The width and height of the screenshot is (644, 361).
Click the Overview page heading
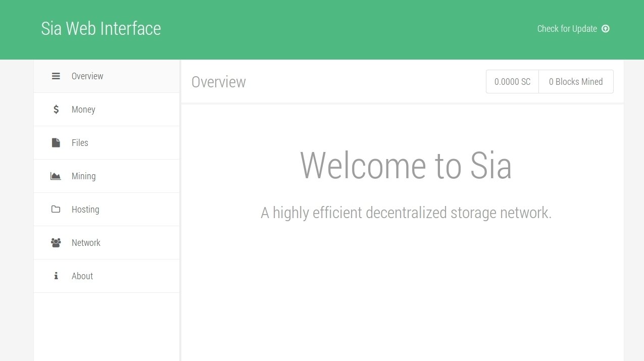point(219,82)
